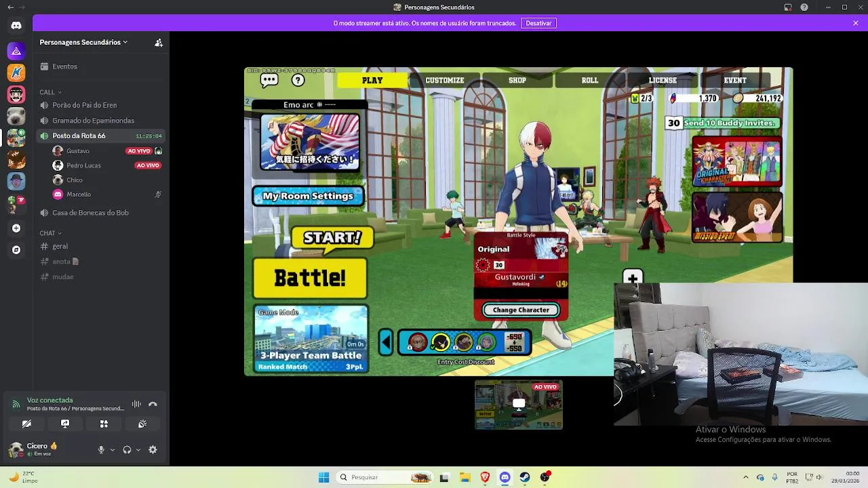Select ROLL tab in streamed game

pyautogui.click(x=590, y=80)
